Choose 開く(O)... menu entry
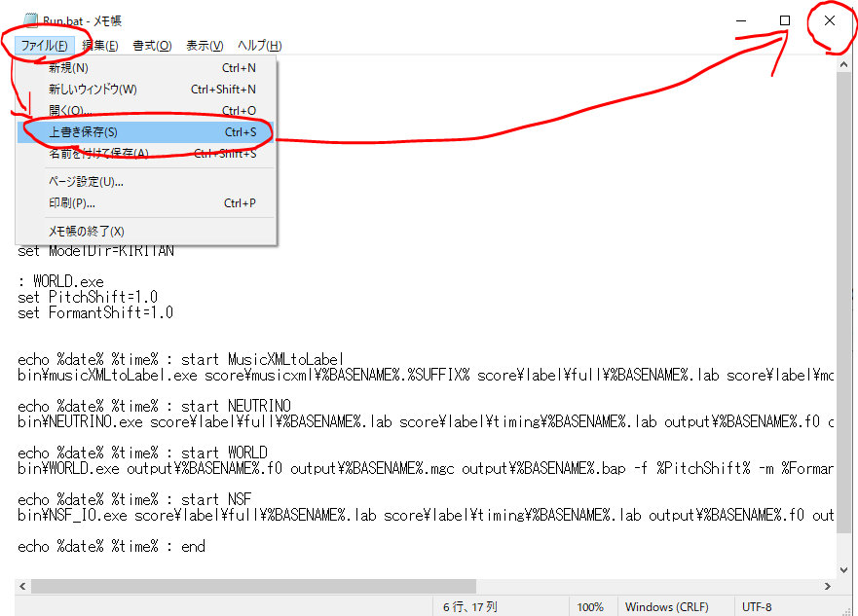This screenshot has width=858, height=616. (x=145, y=110)
